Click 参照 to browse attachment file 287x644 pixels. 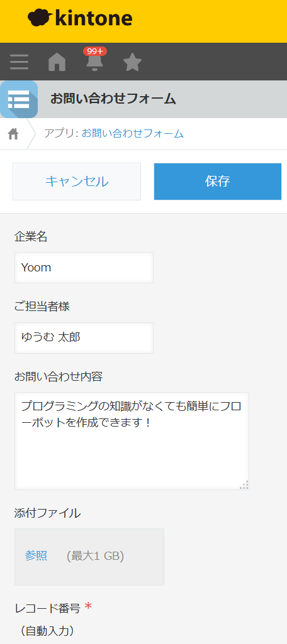pos(36,556)
